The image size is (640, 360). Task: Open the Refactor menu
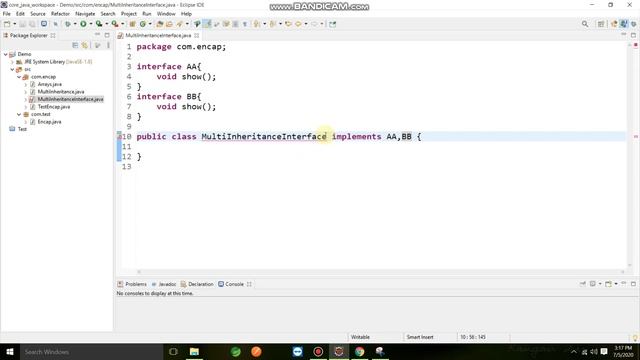pos(60,13)
